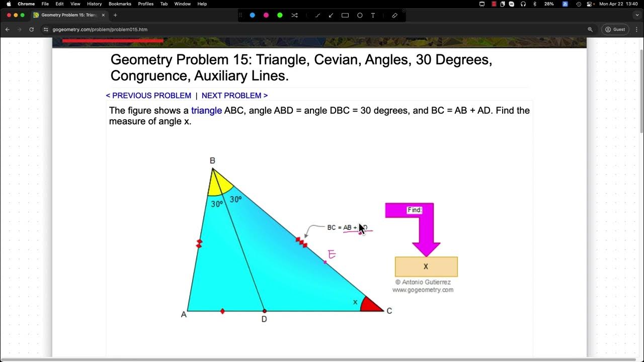This screenshot has width=644, height=362.
Task: Select the ellipse drawing tool
Action: click(360, 15)
